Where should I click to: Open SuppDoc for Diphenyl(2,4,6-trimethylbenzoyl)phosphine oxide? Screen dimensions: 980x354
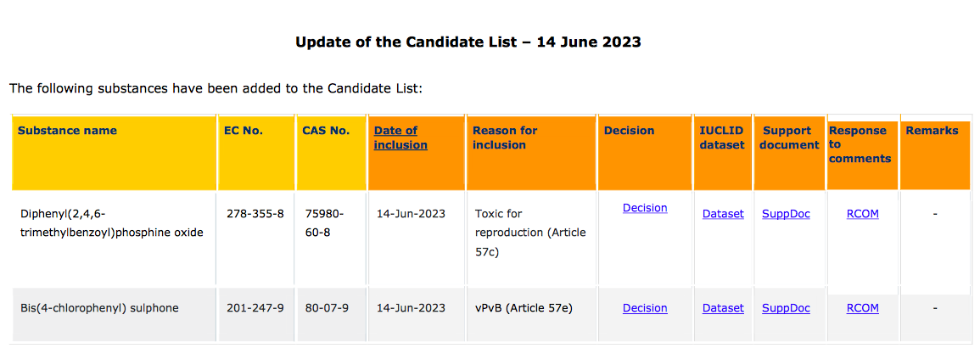pyautogui.click(x=786, y=214)
